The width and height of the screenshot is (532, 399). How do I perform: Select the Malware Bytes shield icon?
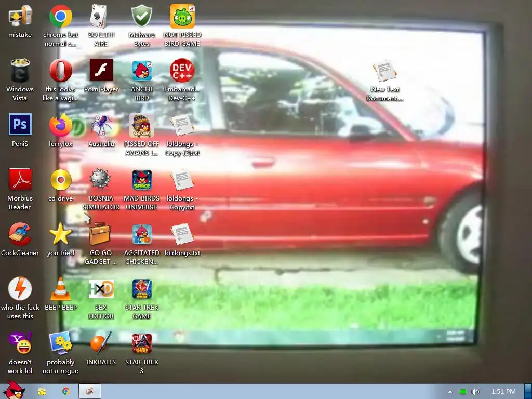point(141,16)
